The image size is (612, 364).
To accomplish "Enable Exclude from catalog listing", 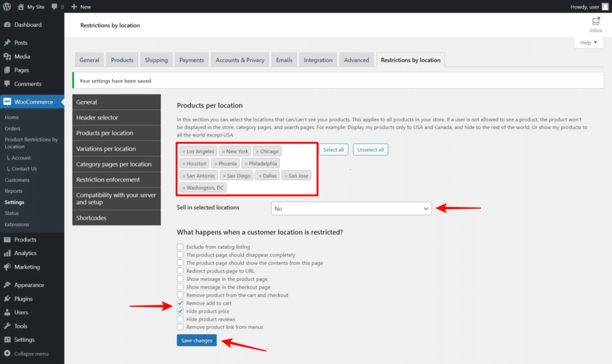I will click(x=180, y=247).
